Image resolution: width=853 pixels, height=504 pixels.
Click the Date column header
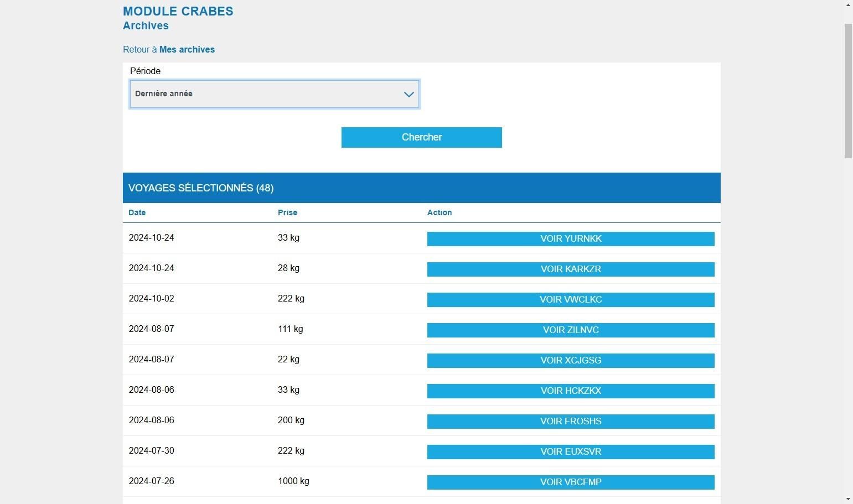pyautogui.click(x=137, y=212)
